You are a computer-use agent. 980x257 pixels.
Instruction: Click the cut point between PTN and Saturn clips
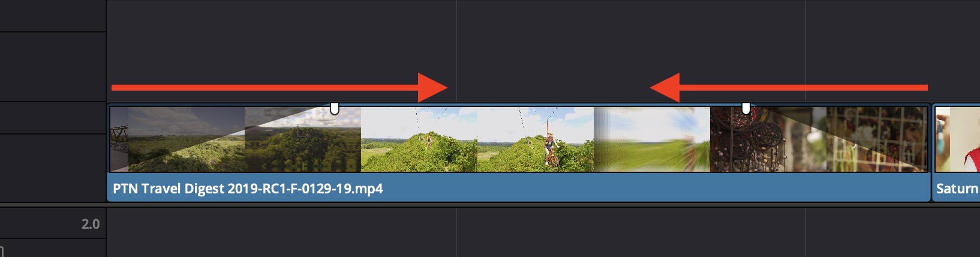click(931, 153)
